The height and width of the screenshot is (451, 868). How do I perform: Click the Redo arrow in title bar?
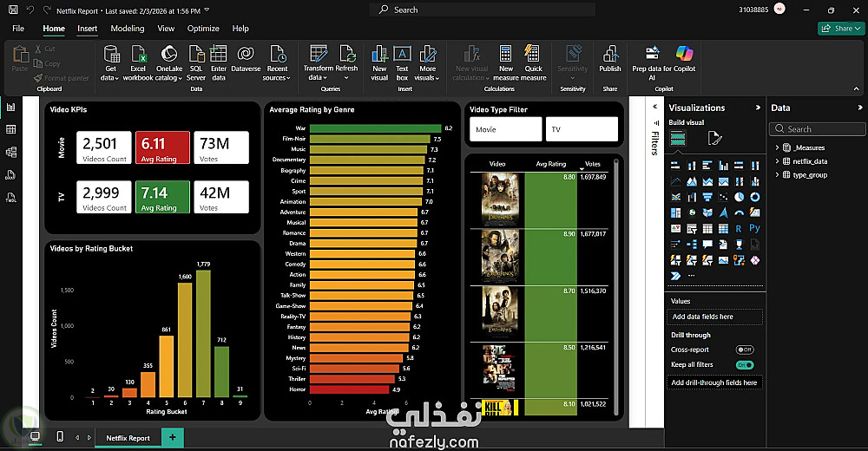[x=47, y=10]
